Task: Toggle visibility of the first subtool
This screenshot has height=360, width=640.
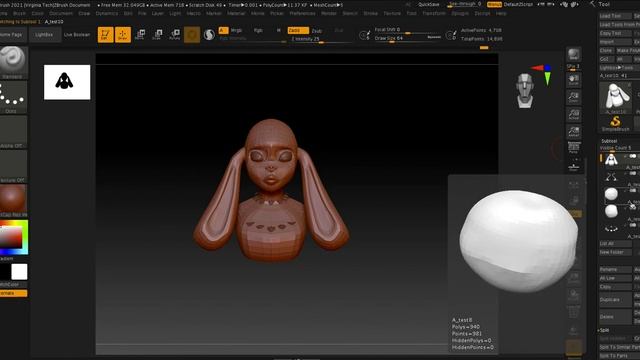Action: click(x=633, y=156)
